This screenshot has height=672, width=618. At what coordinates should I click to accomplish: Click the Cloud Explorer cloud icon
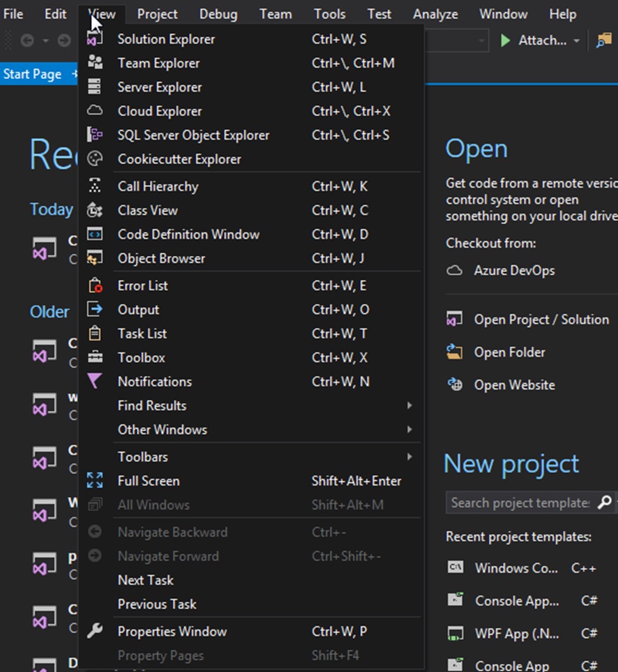[95, 110]
